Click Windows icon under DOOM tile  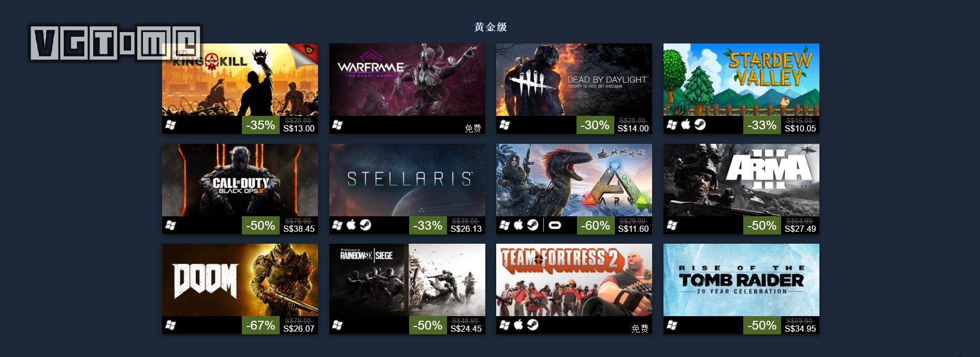tap(170, 325)
